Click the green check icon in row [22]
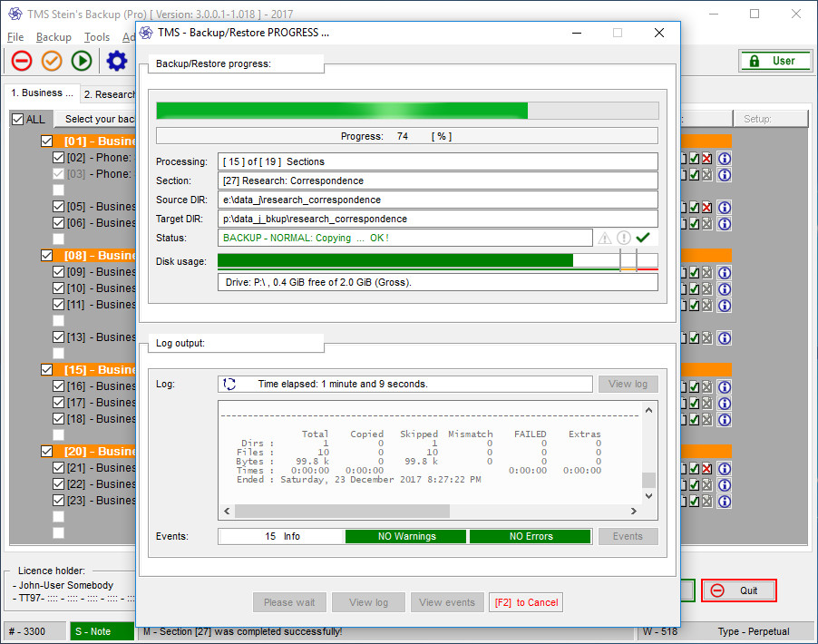This screenshot has width=818, height=644. tap(694, 485)
